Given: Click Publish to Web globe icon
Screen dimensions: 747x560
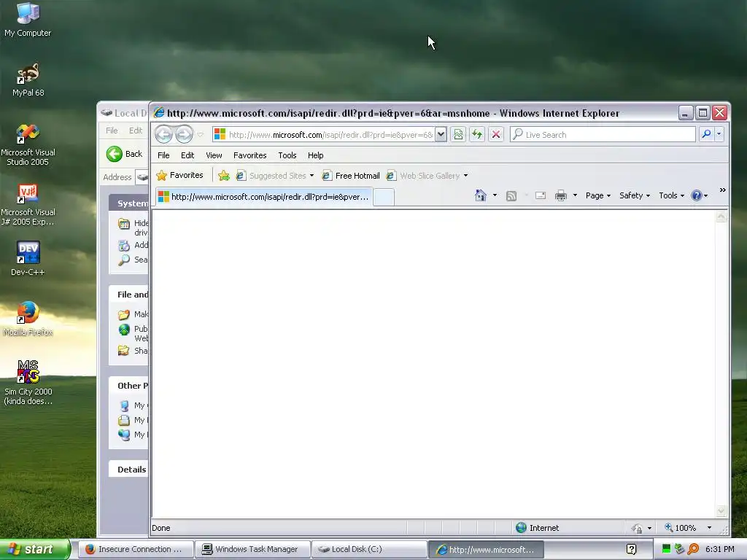Looking at the screenshot, I should (x=124, y=330).
